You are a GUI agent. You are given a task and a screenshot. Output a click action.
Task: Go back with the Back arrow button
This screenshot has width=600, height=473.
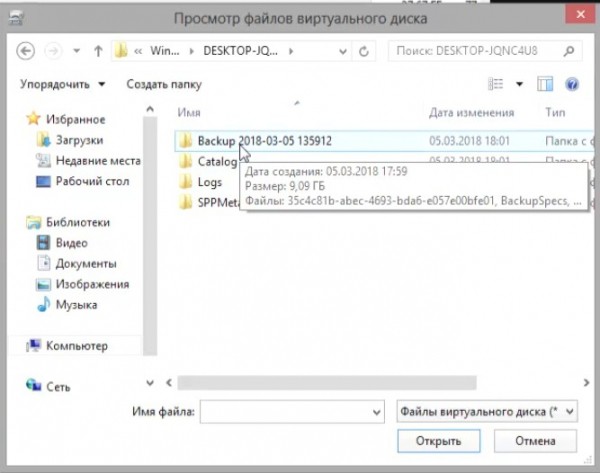(x=26, y=51)
